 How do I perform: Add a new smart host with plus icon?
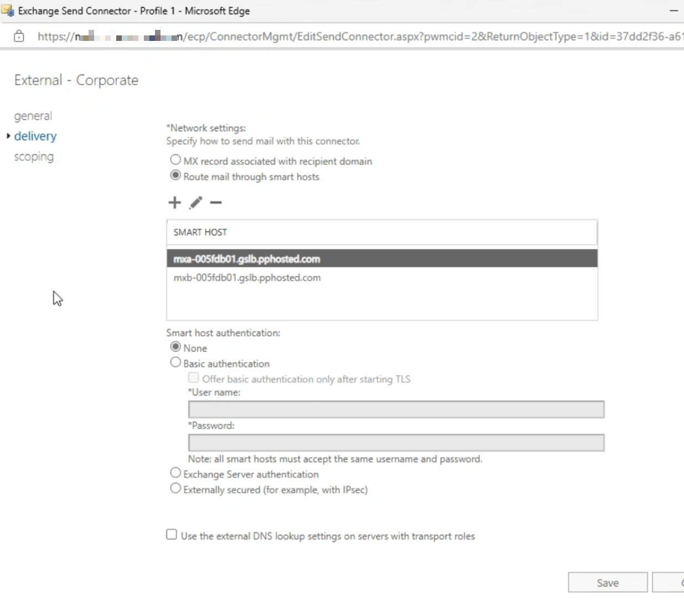(x=174, y=202)
